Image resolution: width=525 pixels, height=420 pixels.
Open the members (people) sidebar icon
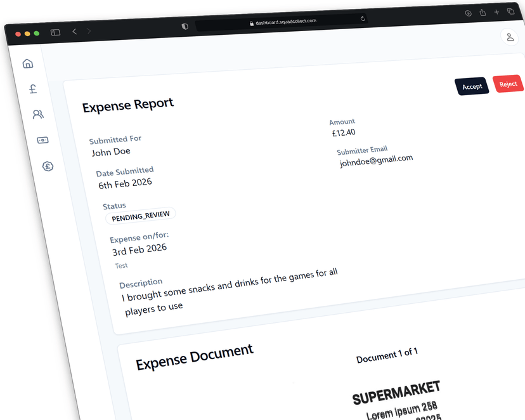(38, 115)
